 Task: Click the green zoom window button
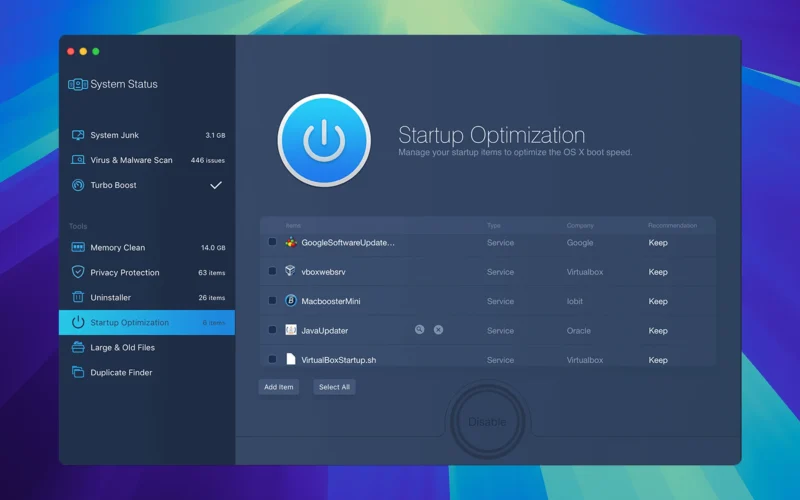(x=95, y=51)
